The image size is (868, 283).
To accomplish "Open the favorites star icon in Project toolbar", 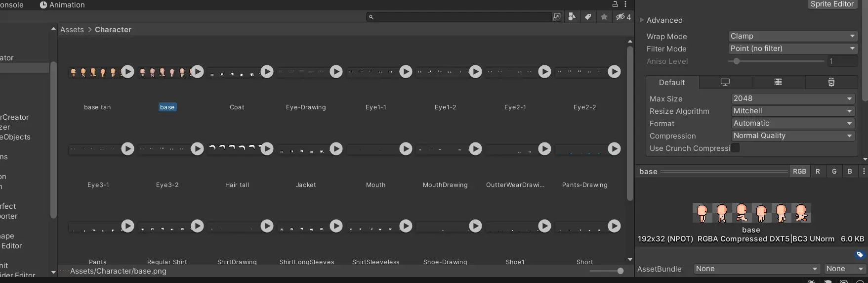I will [x=604, y=17].
